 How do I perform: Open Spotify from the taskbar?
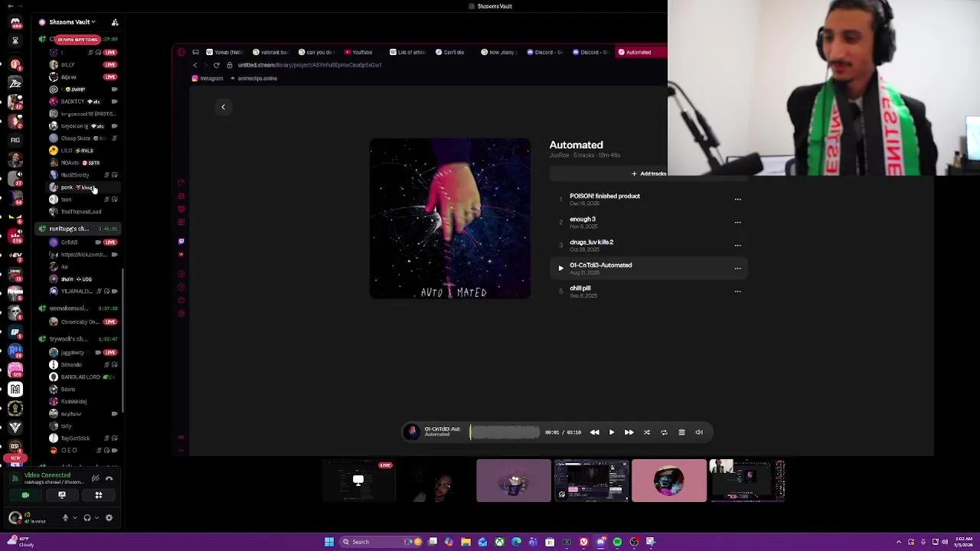[617, 542]
